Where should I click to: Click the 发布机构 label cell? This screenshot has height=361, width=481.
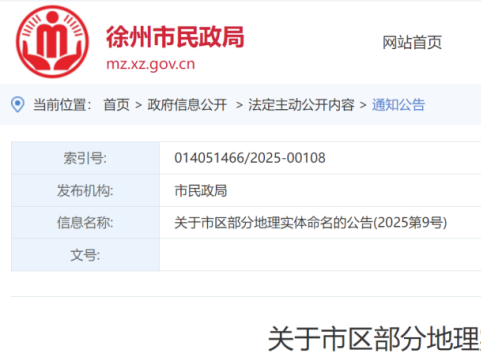coord(86,190)
